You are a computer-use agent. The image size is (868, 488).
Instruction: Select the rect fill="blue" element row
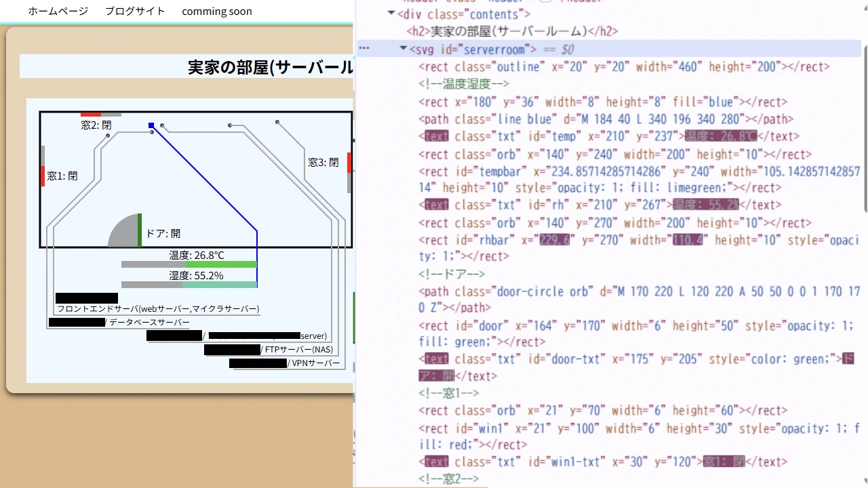coord(603,102)
